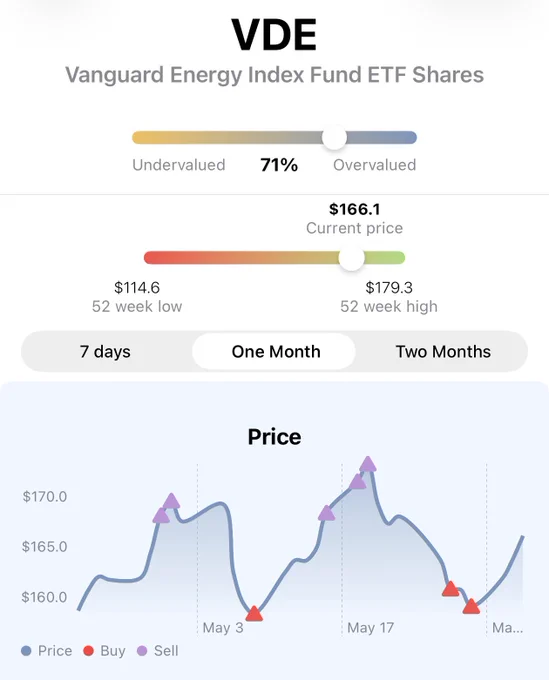Click the 71% valuation slider knob

[x=334, y=138]
